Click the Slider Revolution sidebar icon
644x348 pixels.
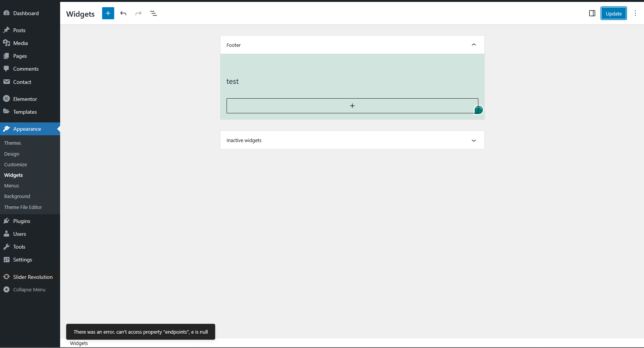(6, 277)
